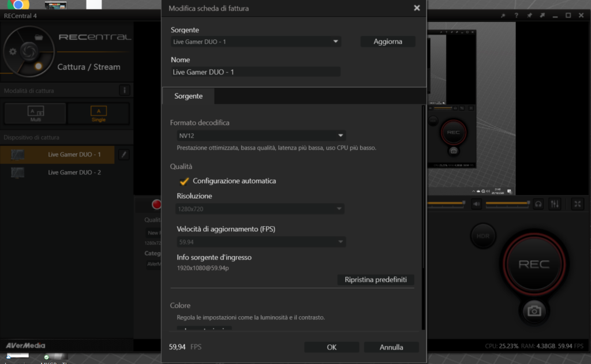591x364 pixels.
Task: Click the Chrome icon at the top
Action: (18, 5)
